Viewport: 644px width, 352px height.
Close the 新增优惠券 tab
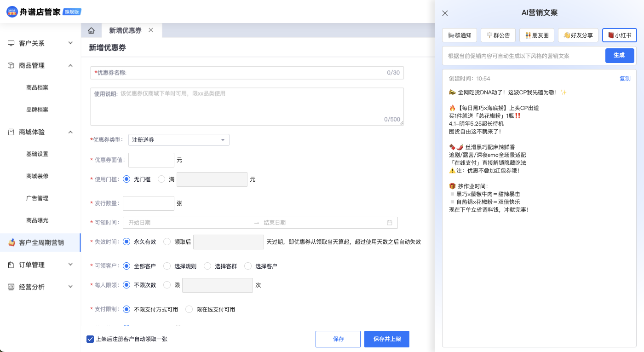tap(151, 30)
